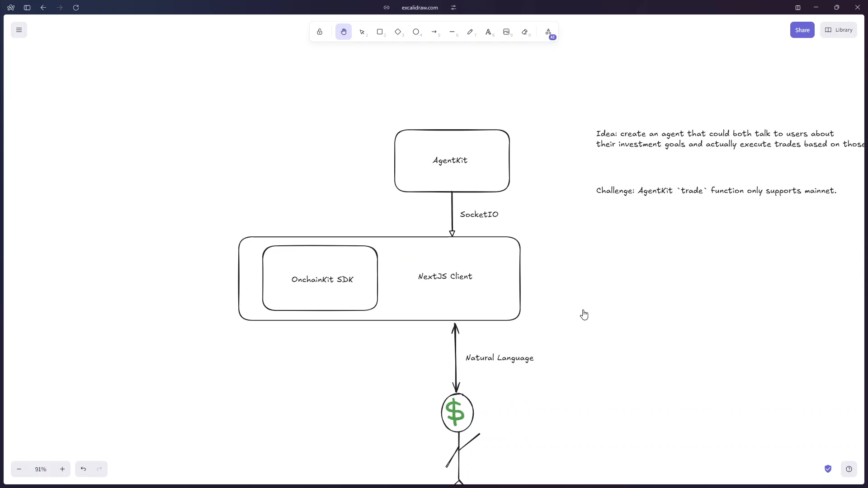Reload the page in browser
The height and width of the screenshot is (488, 868).
point(76,7)
